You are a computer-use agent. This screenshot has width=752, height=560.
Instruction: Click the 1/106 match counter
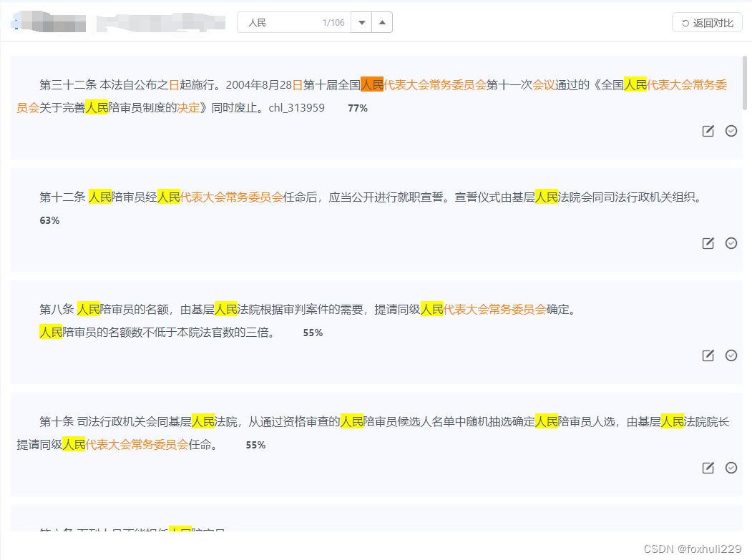tap(333, 23)
